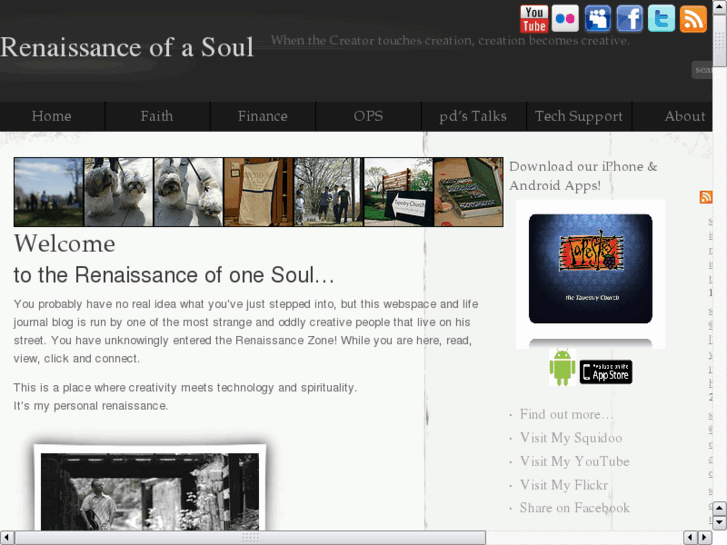Open the hanging banner cloth thumbnail

coord(259,192)
